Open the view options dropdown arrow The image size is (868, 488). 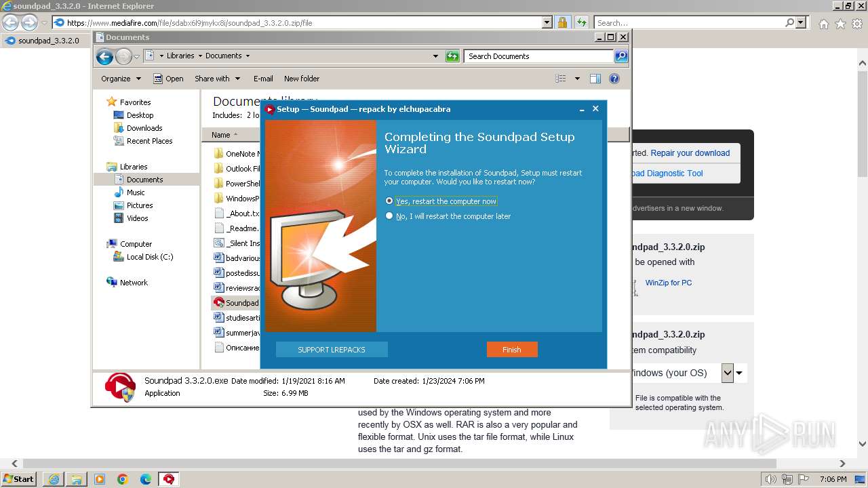(x=577, y=79)
